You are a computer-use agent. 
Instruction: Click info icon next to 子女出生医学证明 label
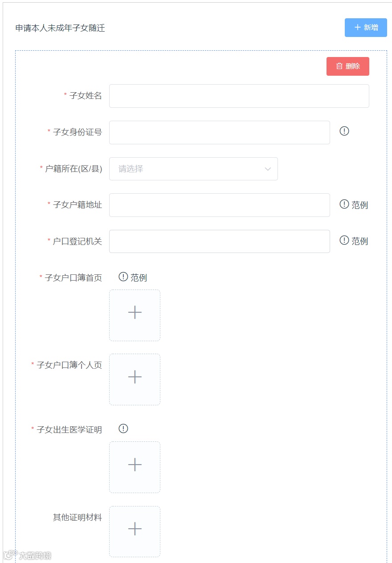click(123, 428)
